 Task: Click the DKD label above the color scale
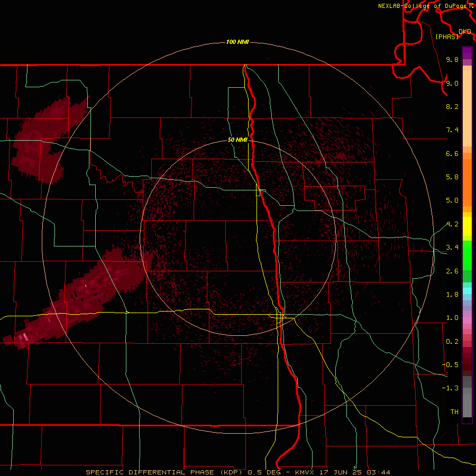coord(465,32)
